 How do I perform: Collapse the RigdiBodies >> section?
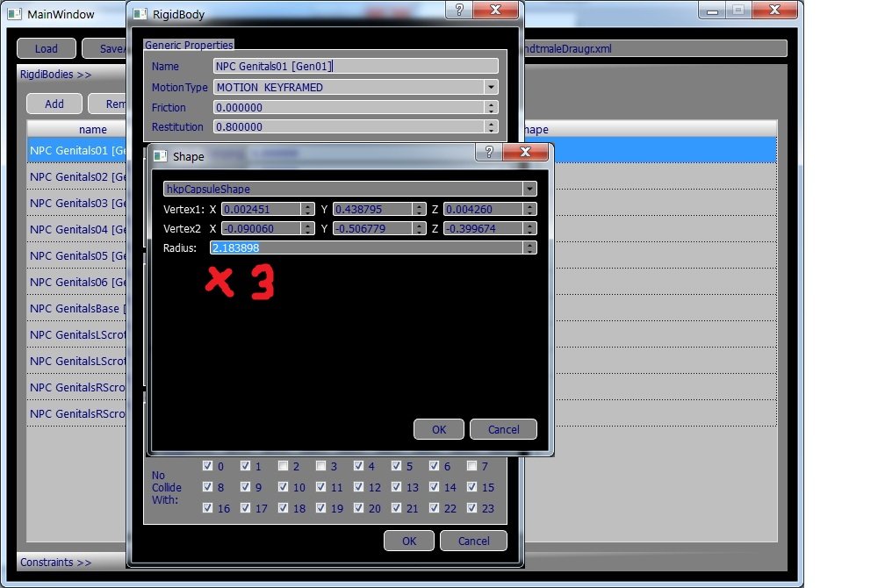(55, 74)
